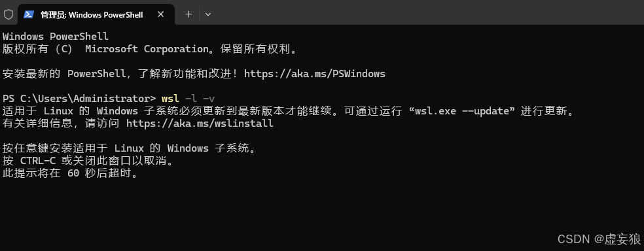Image resolution: width=644 pixels, height=251 pixels.
Task: Click the CSDN @虚妄狼 watermark
Action: (x=598, y=239)
